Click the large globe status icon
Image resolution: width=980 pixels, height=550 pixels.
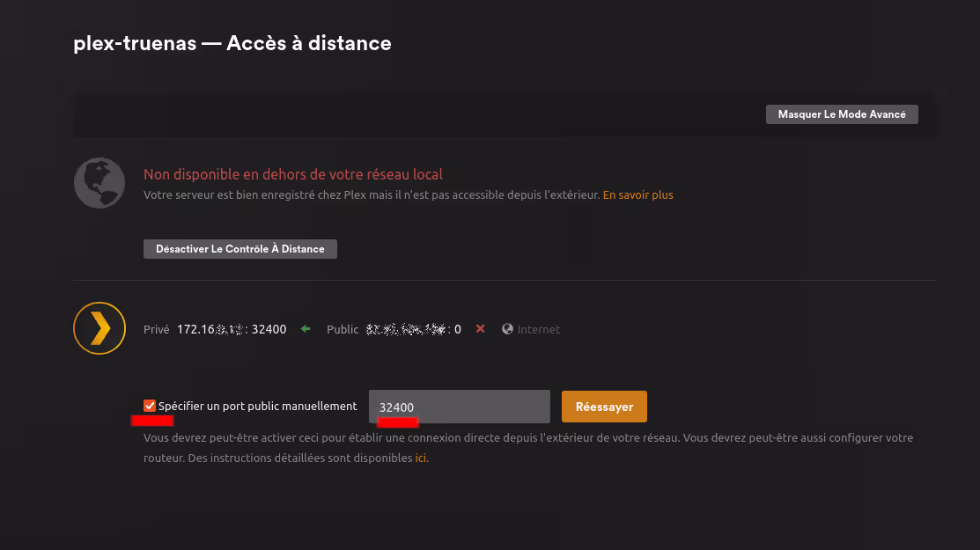[99, 183]
